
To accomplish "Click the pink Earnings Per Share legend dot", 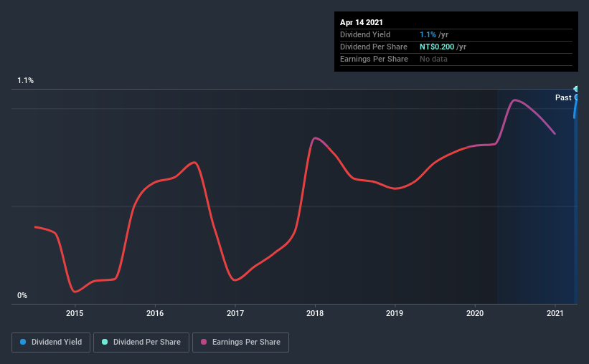I will [x=204, y=342].
